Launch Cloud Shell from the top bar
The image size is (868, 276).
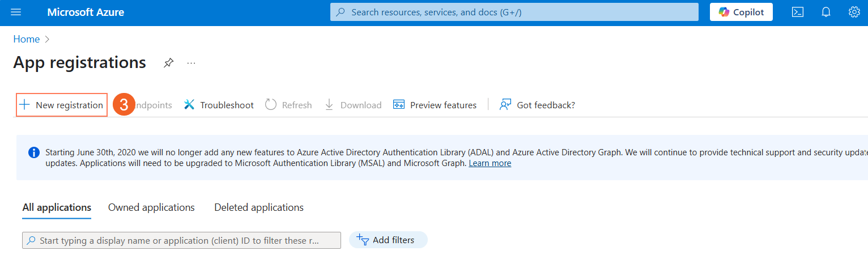click(798, 12)
